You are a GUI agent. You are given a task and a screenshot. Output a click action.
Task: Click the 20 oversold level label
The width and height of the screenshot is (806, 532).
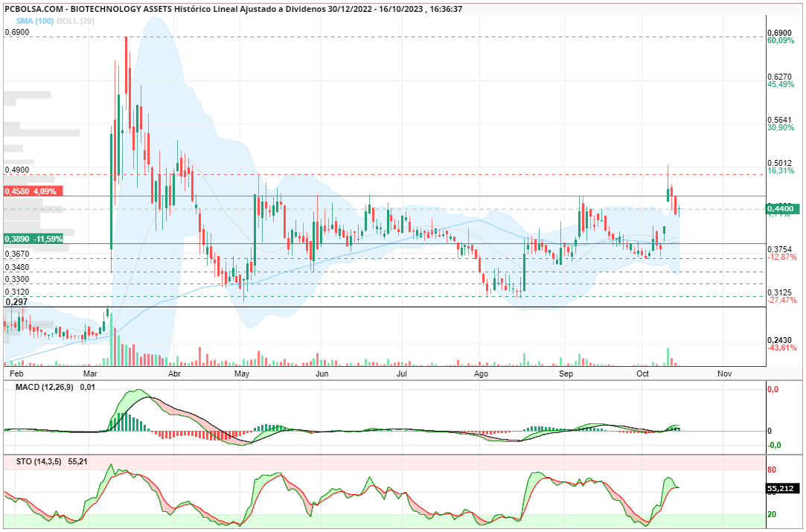pyautogui.click(x=772, y=515)
